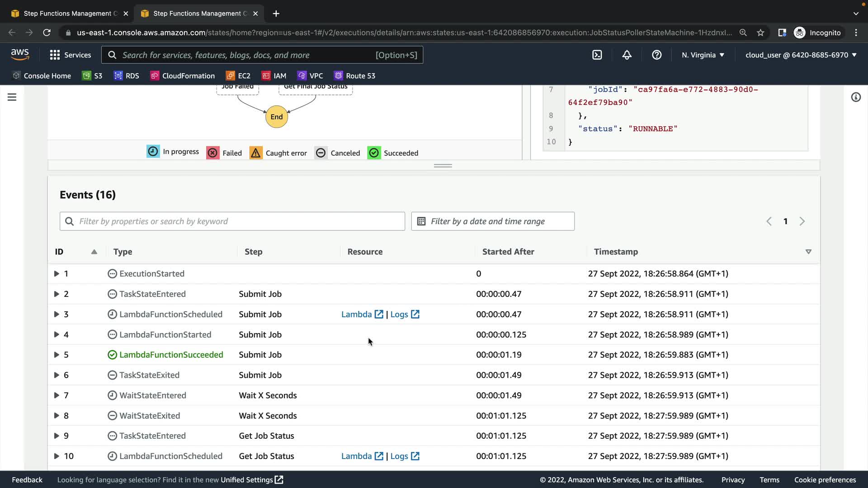Go to the AWS home logo
The image size is (868, 488).
20,54
